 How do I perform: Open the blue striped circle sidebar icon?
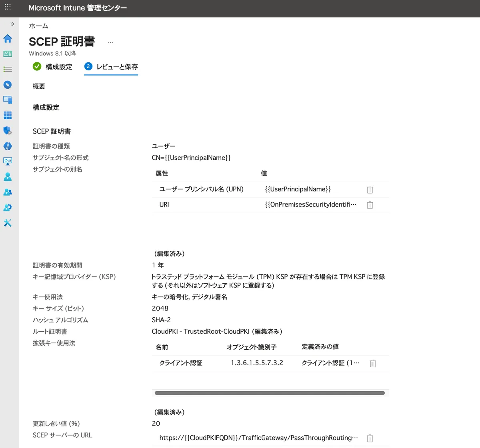[8, 146]
